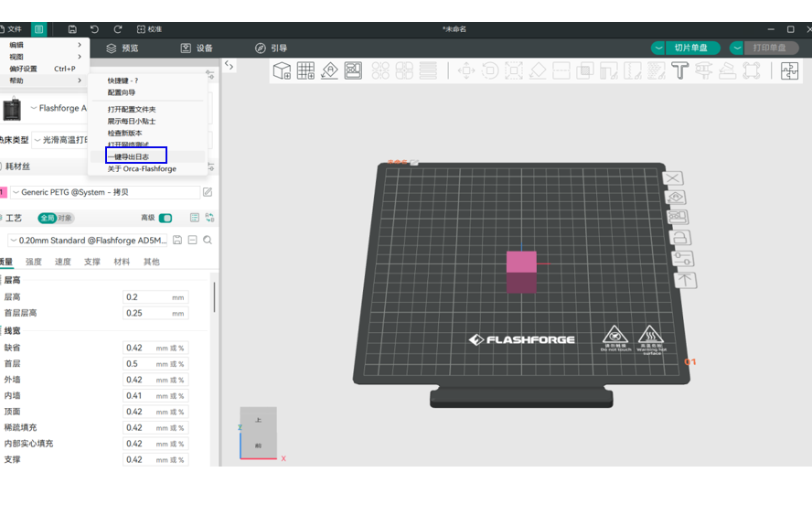
Task: Expand the 编辑 submenu
Action: tap(44, 45)
